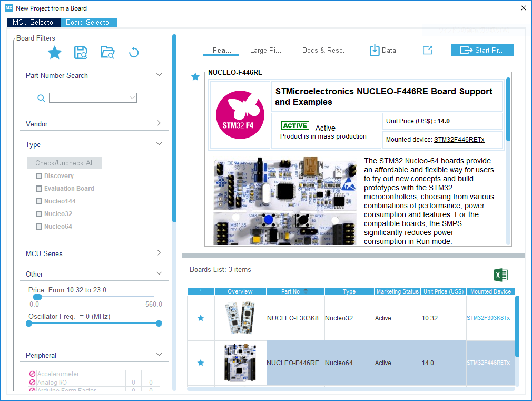The image size is (532, 401).
Task: Open the STM32F446RETx mounted device link in details
Action: [459, 140]
